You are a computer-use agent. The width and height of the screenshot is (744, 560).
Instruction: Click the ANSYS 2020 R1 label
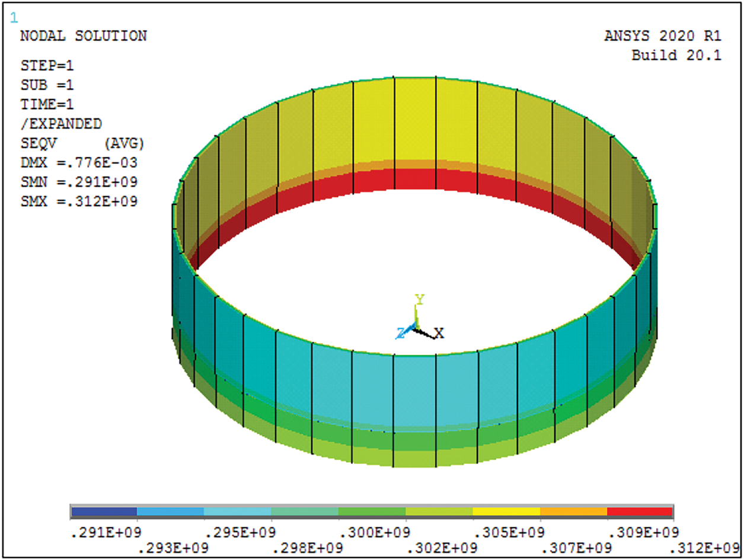(x=663, y=36)
